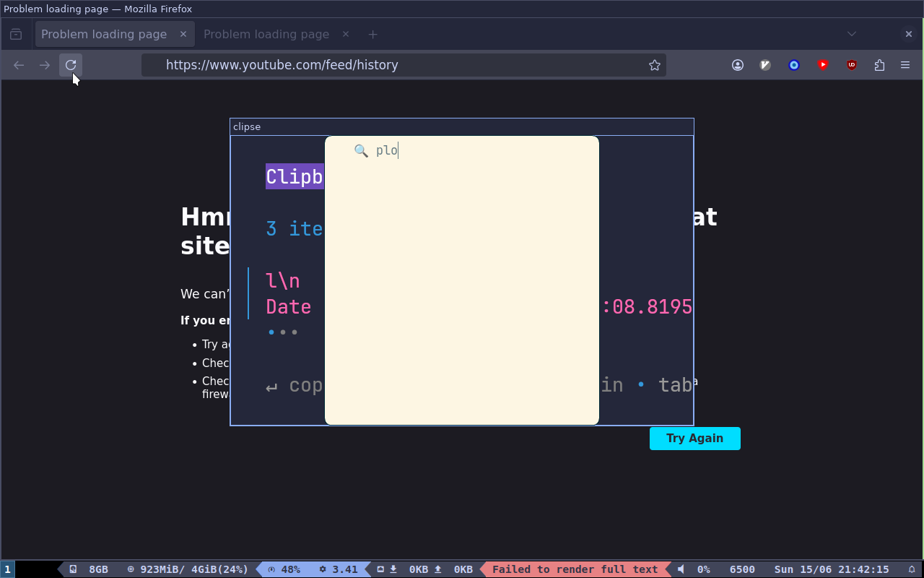
Task: Bookmark this page with the star icon
Action: pyautogui.click(x=655, y=65)
